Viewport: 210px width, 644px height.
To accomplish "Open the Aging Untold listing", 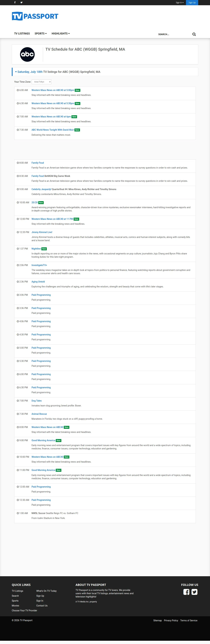I will click(38, 282).
